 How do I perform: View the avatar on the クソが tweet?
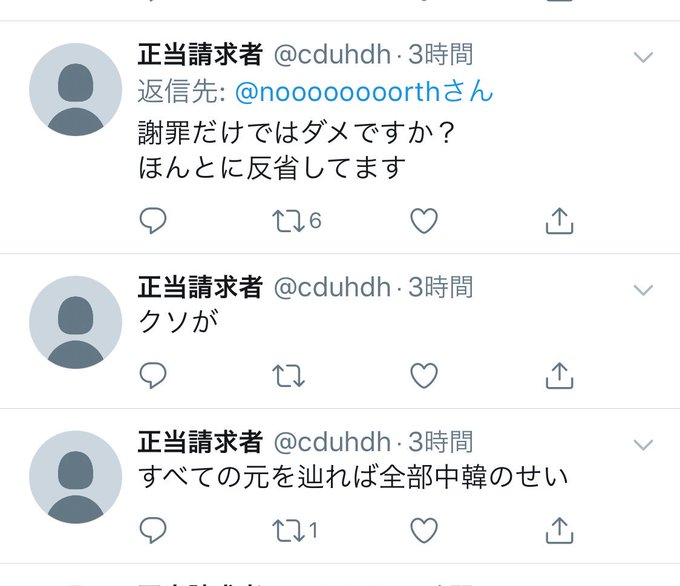point(75,322)
